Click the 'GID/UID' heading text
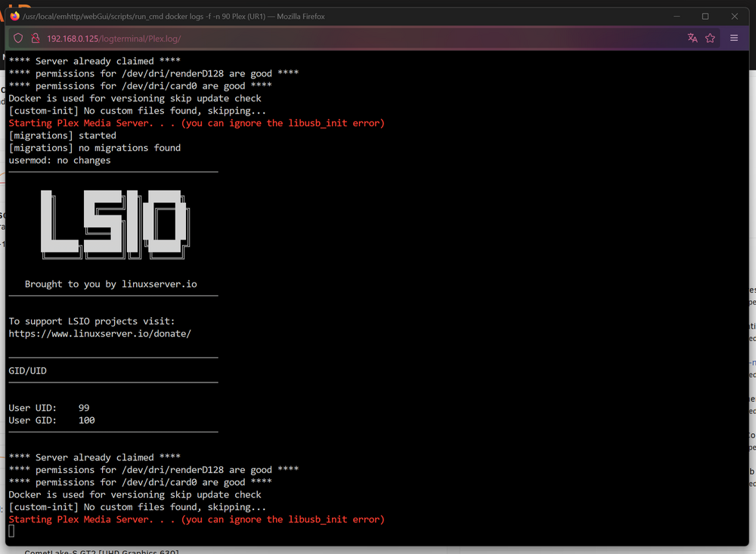756x554 pixels. (x=27, y=371)
